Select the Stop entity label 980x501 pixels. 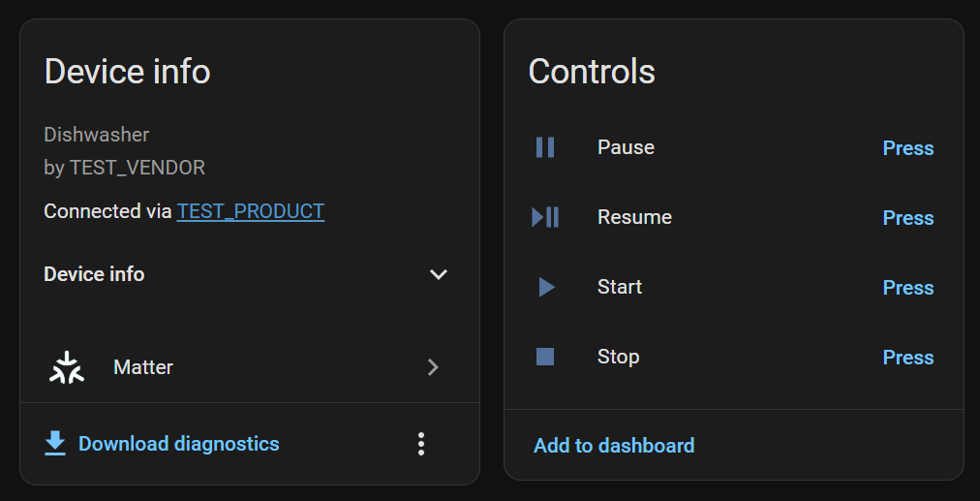point(618,357)
